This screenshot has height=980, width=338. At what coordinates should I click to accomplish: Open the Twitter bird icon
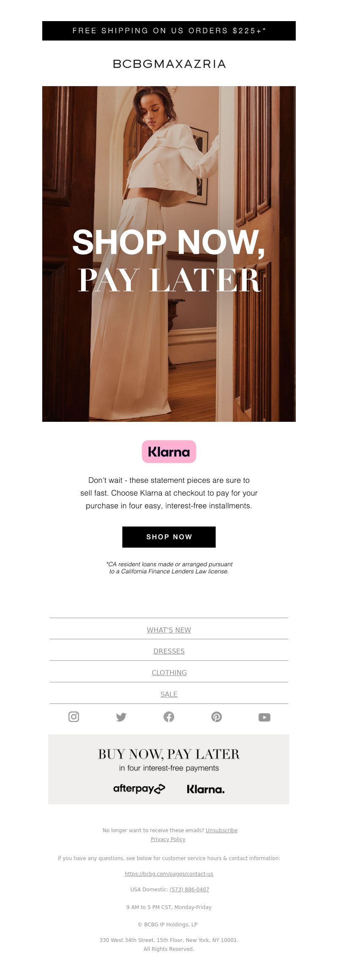tap(121, 717)
